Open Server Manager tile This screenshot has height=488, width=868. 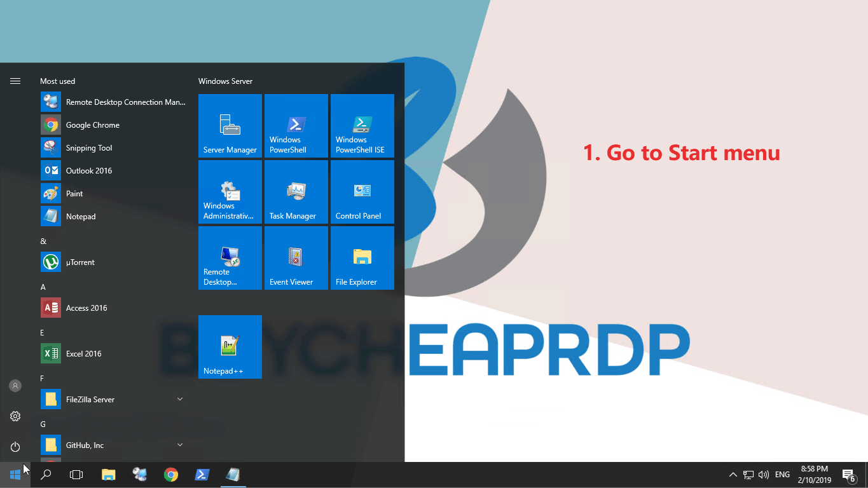(x=230, y=126)
